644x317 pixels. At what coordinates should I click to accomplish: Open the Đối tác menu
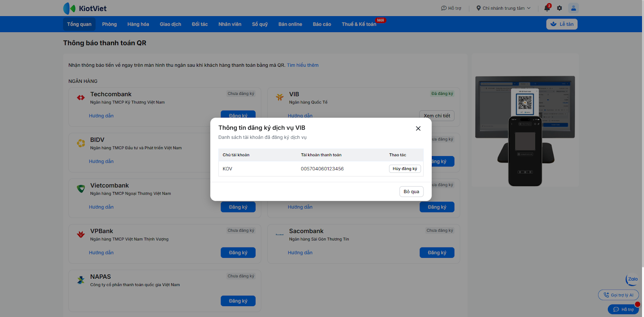point(200,24)
